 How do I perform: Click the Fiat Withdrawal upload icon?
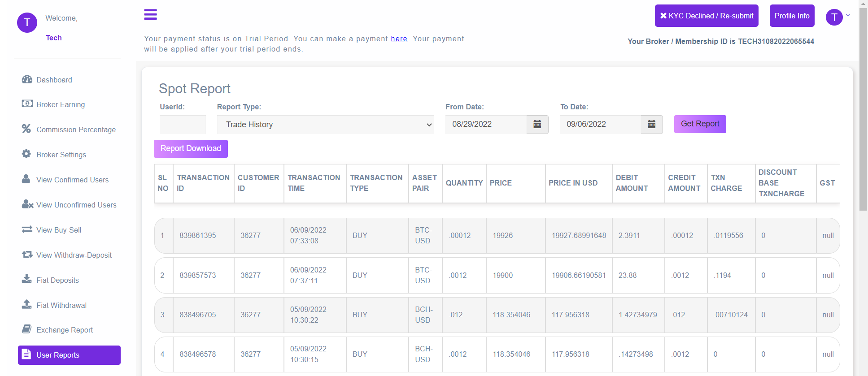(x=26, y=304)
